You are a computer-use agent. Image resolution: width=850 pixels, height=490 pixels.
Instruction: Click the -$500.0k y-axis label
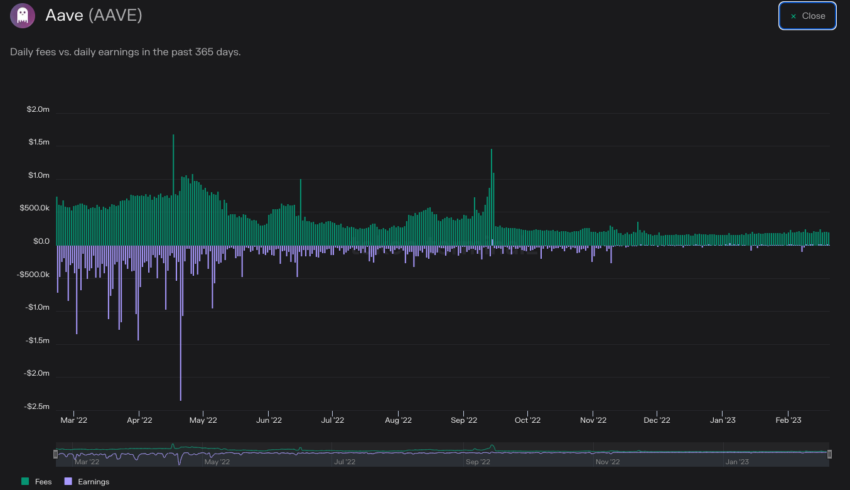point(33,274)
